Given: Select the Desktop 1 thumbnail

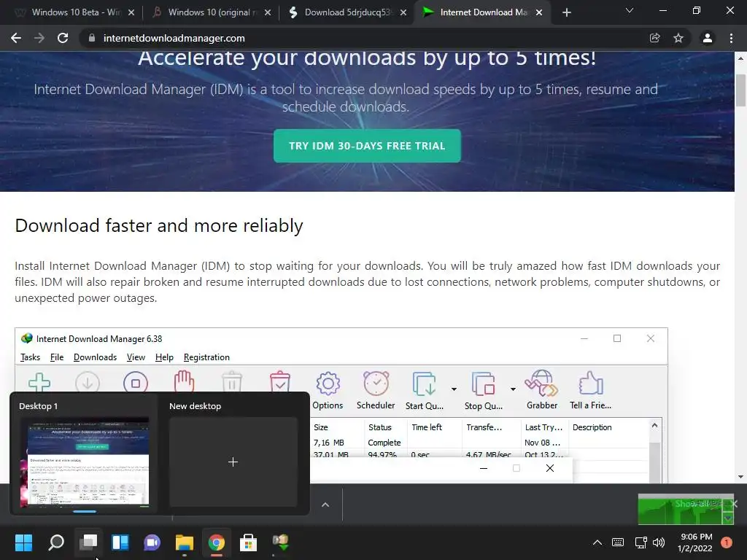Looking at the screenshot, I should 85,461.
